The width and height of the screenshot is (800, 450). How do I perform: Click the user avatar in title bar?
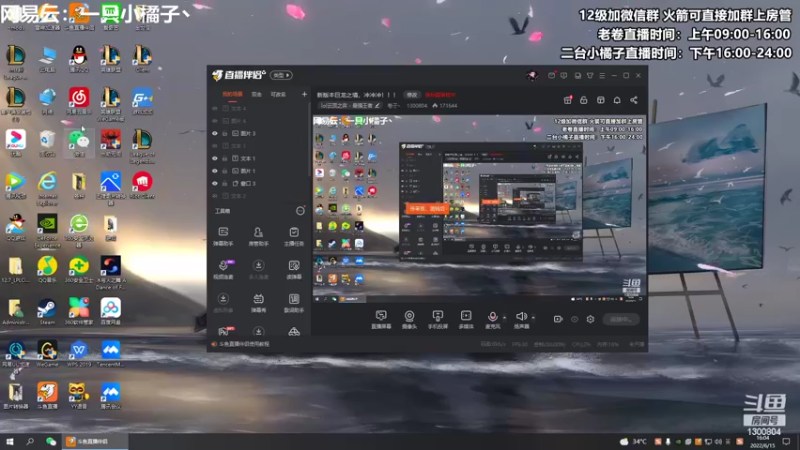(x=532, y=76)
